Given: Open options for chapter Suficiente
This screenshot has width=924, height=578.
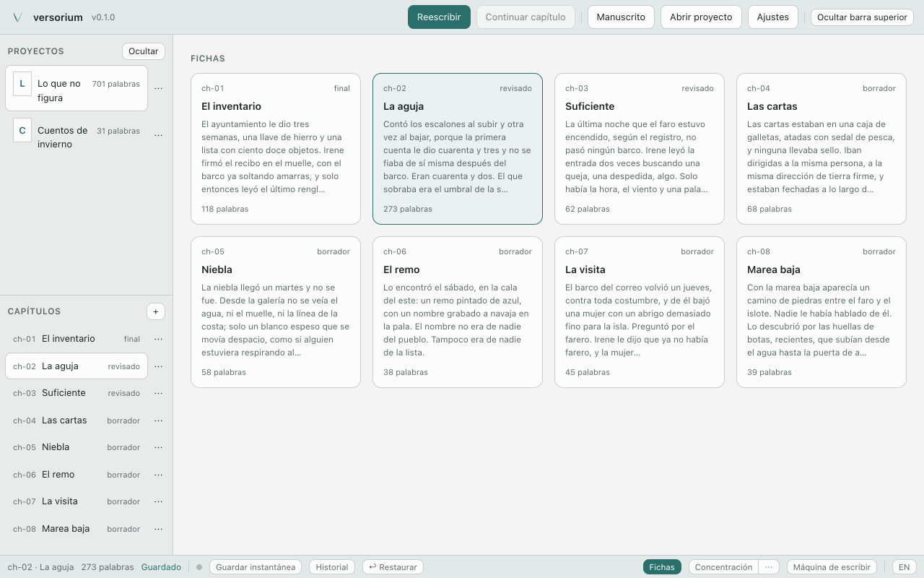Looking at the screenshot, I should pos(159,393).
